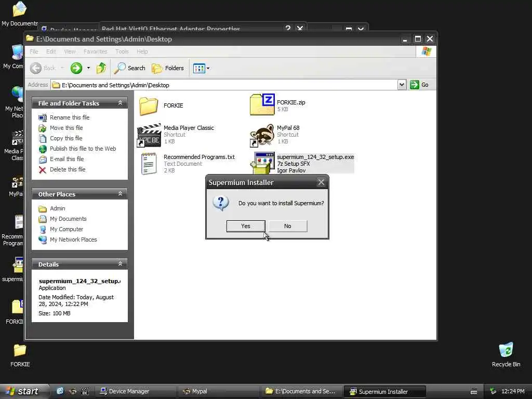Screen dimensions: 532x399
Task: Close the Supermium Installer dialog
Action: click(x=321, y=182)
